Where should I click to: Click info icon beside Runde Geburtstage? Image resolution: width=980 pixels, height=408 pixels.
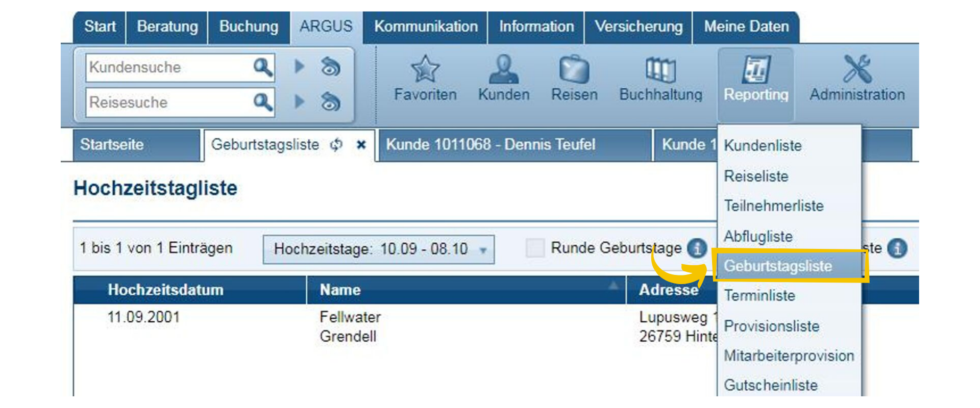(697, 248)
